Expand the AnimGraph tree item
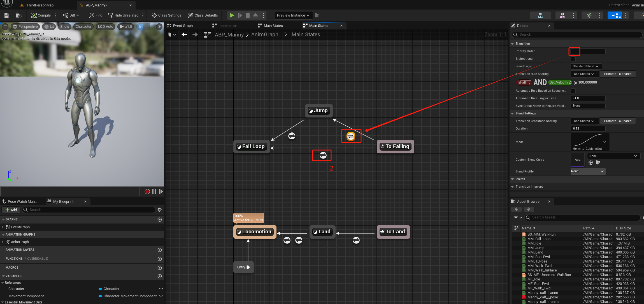The image size is (644, 304). 3,242
